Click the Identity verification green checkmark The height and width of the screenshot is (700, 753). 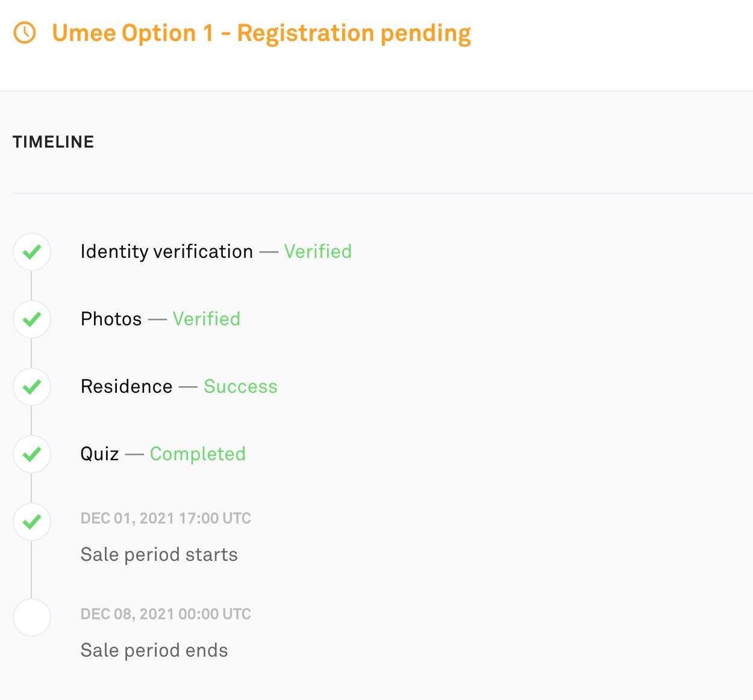pos(32,252)
